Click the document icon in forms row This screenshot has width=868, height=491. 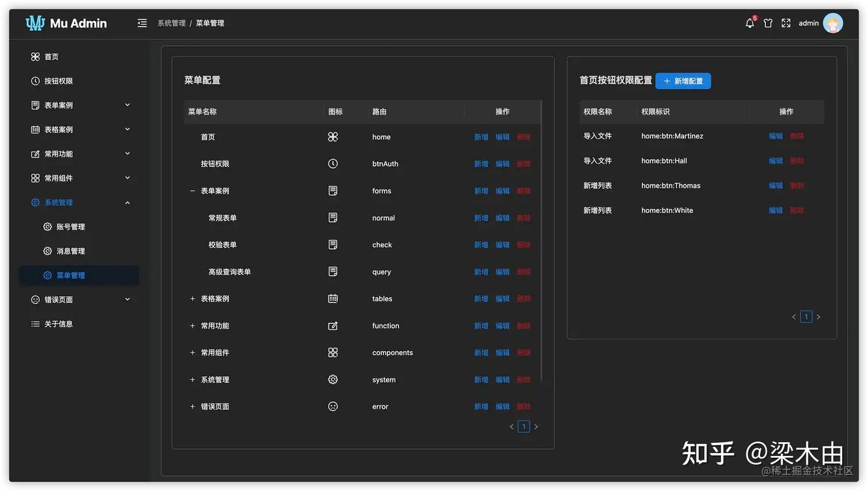point(333,191)
